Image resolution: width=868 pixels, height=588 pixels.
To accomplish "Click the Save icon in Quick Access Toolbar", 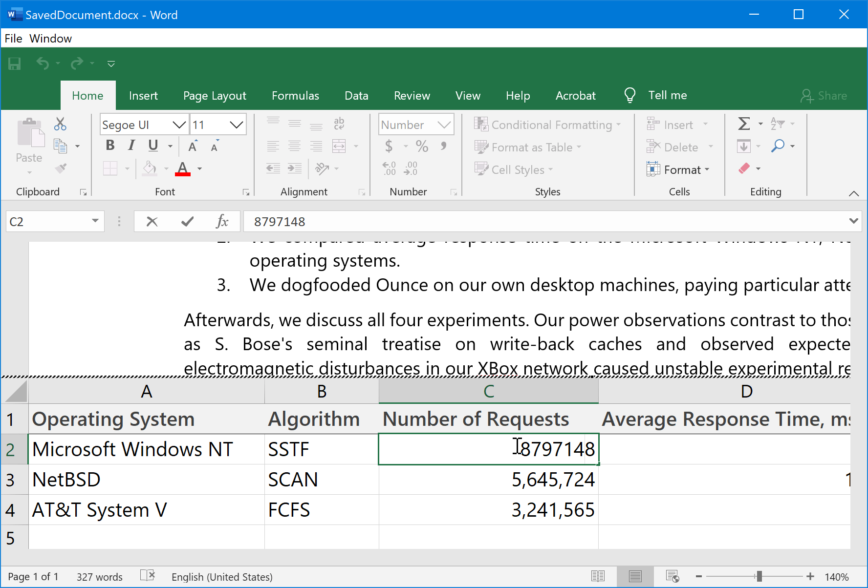I will [x=15, y=63].
